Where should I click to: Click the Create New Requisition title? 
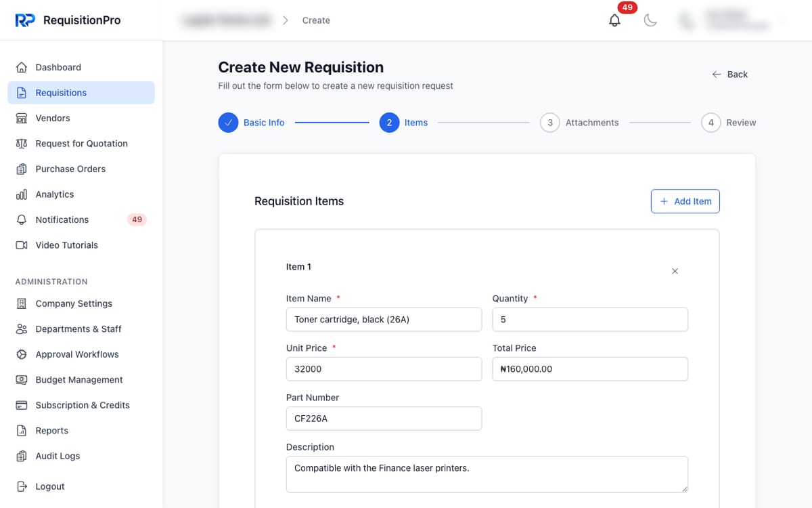(x=301, y=67)
